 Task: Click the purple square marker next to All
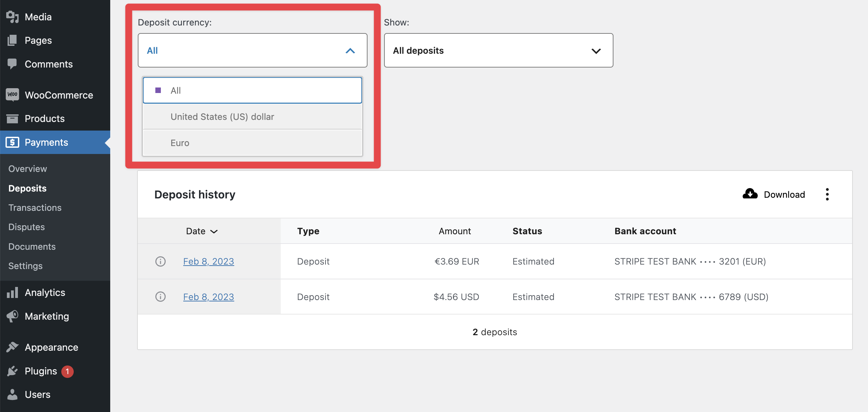click(x=158, y=90)
